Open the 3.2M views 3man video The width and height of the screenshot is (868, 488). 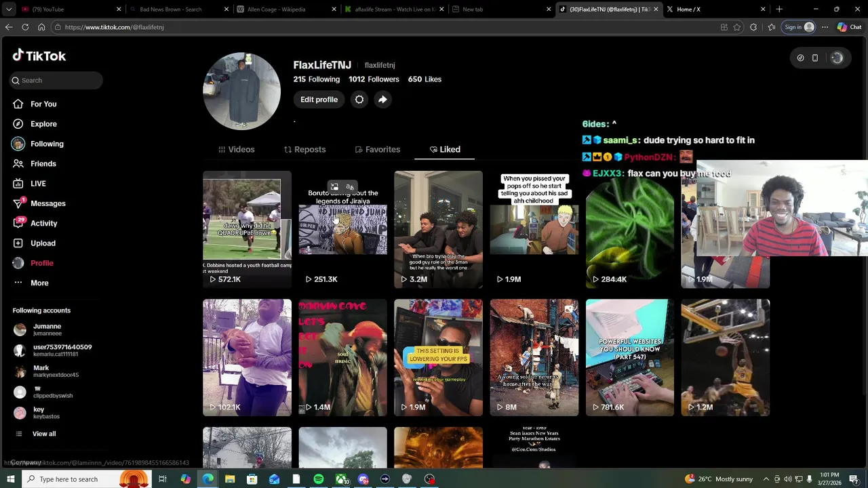click(438, 229)
